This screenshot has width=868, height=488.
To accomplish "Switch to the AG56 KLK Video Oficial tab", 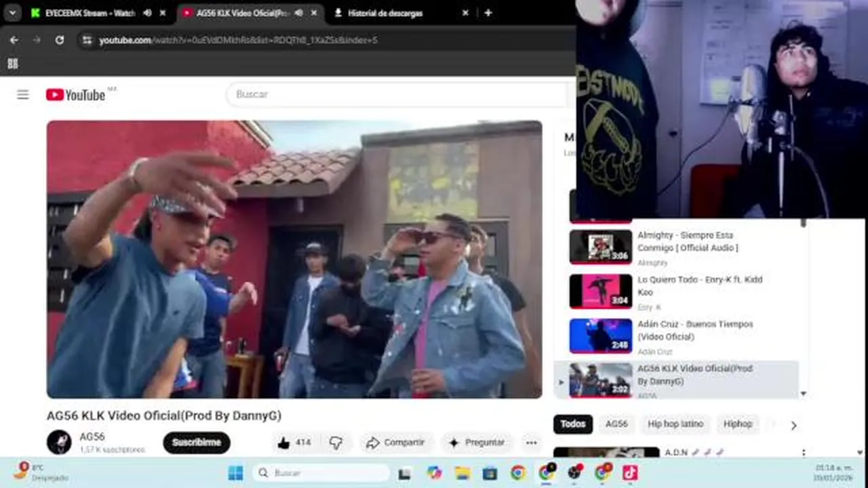I will (243, 13).
